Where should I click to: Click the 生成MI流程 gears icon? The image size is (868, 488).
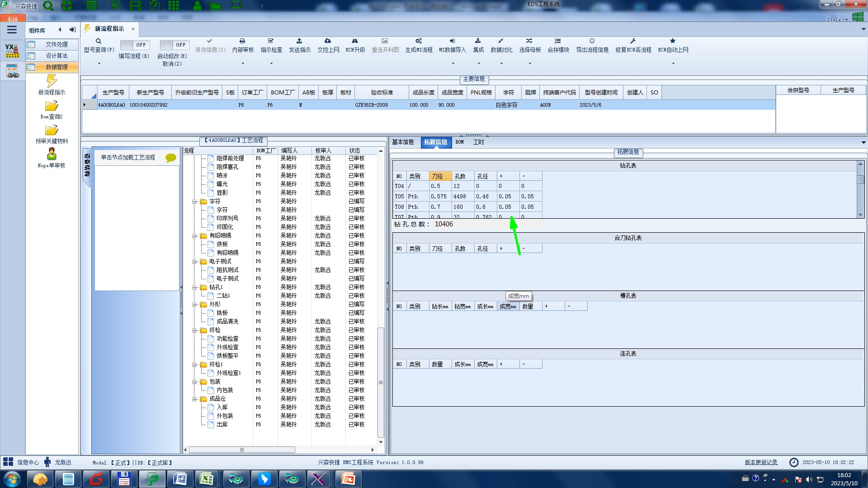pos(419,41)
